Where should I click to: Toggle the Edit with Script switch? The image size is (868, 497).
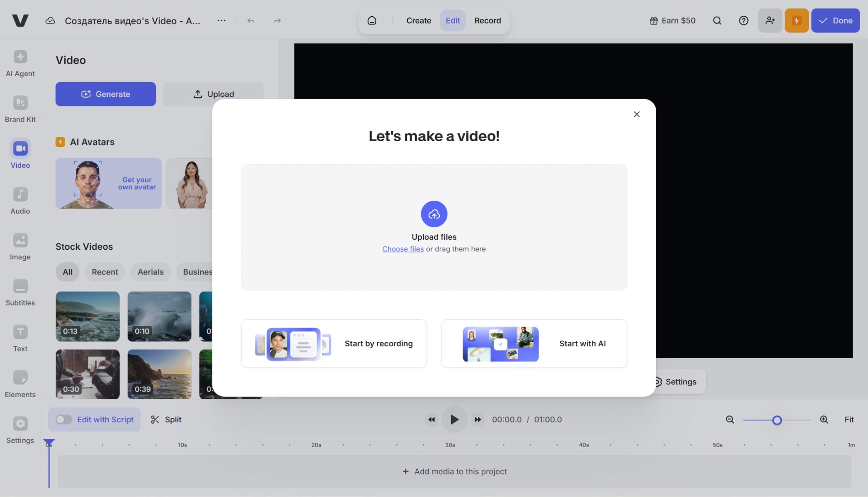[x=64, y=419]
